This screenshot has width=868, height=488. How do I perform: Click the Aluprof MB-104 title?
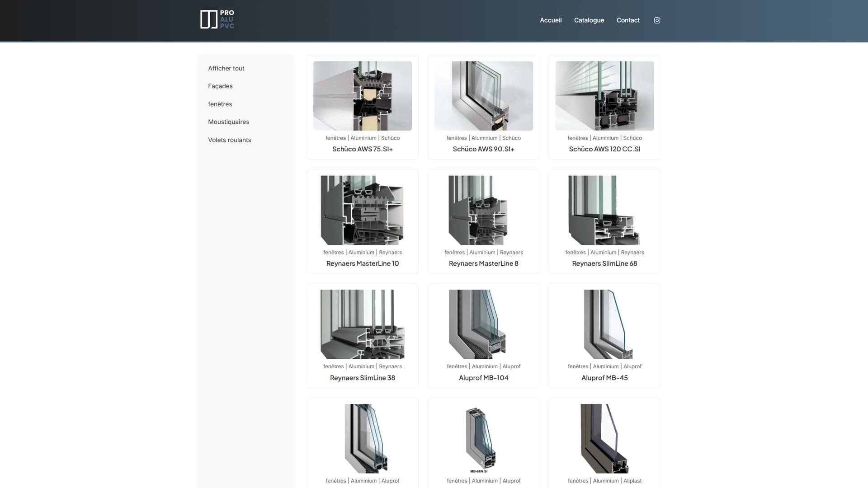click(483, 378)
